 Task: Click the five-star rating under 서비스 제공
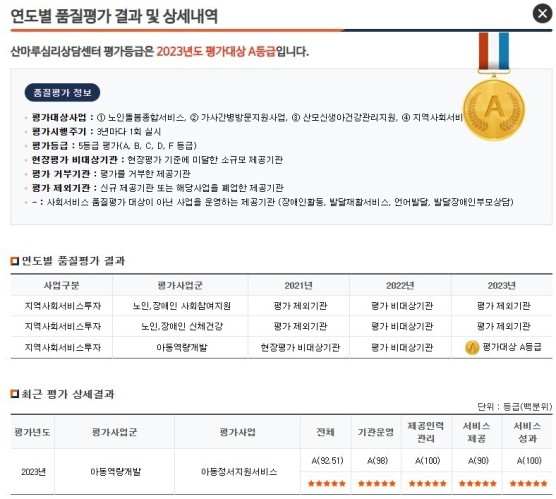478,483
